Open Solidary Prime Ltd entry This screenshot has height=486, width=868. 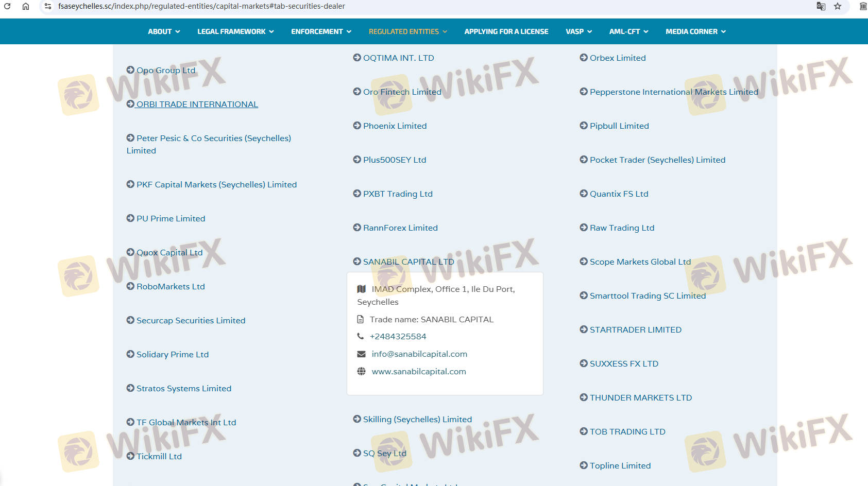coord(167,354)
